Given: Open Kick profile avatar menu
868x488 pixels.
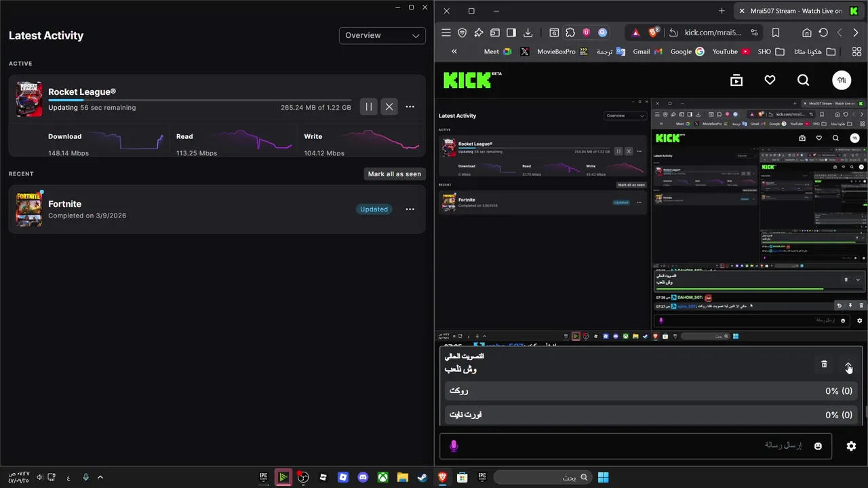Looking at the screenshot, I should (842, 80).
